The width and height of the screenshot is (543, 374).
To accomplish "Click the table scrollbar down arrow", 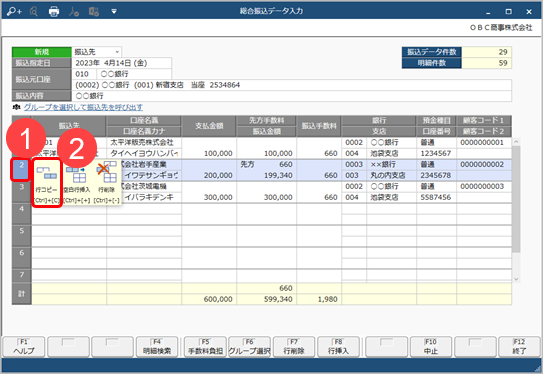I will click(516, 279).
